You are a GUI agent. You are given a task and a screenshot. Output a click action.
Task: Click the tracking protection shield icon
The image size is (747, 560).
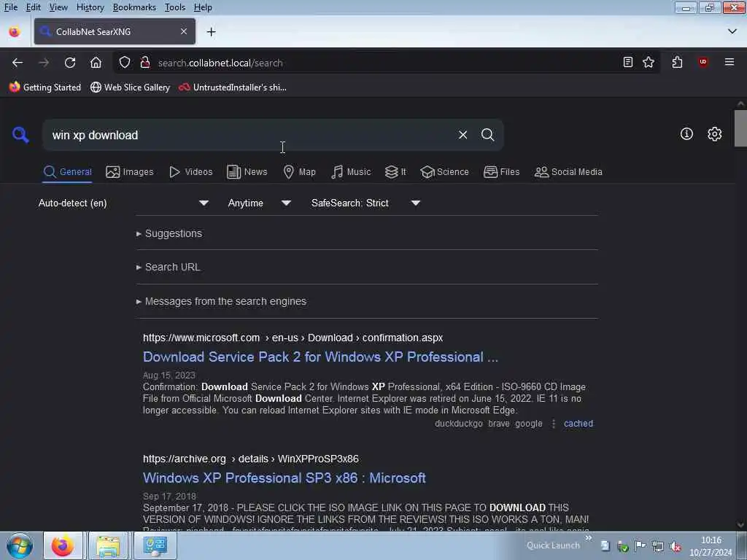(x=124, y=63)
